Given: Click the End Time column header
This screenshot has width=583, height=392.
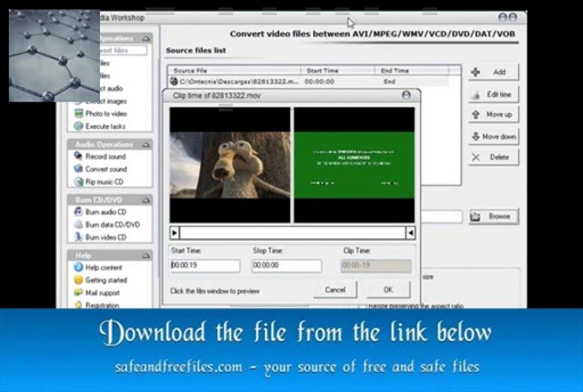Looking at the screenshot, I should tap(412, 70).
